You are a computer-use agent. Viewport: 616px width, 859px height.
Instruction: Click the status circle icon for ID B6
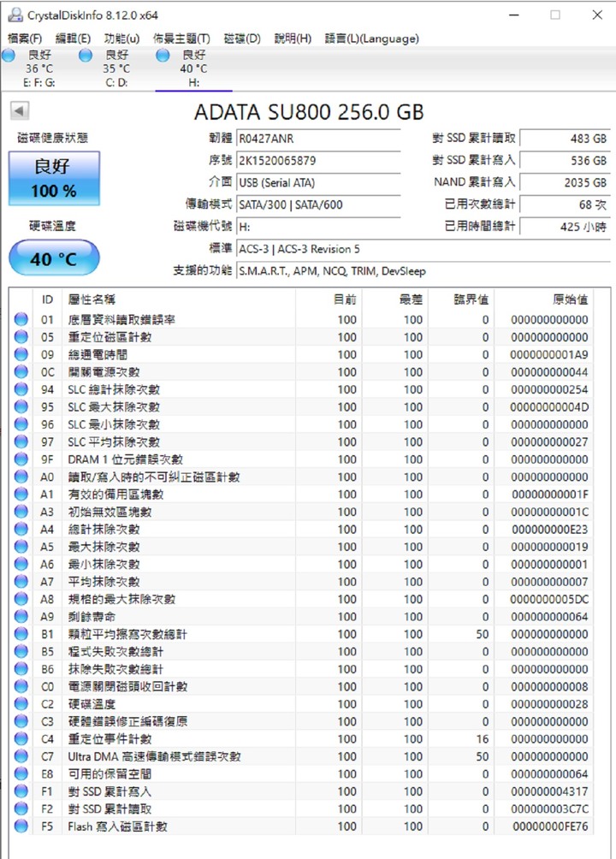click(21, 668)
